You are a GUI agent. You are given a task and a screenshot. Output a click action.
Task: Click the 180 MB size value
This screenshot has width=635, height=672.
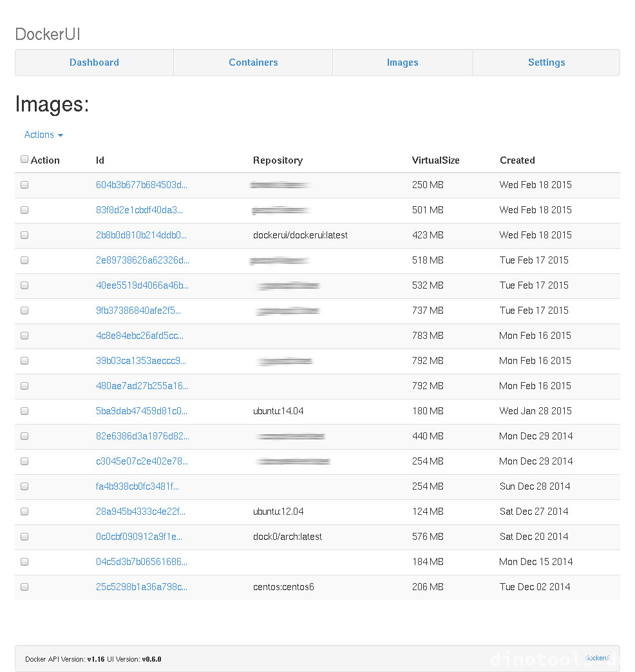(x=428, y=411)
